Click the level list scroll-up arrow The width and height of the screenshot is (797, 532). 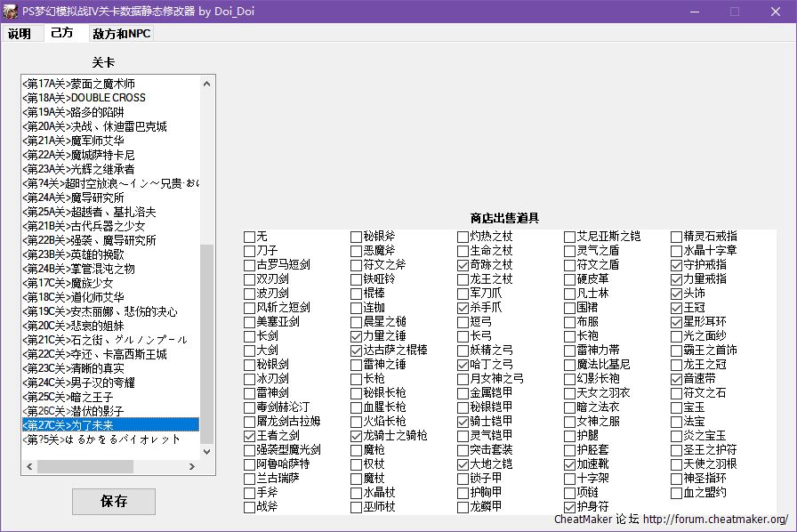(207, 84)
